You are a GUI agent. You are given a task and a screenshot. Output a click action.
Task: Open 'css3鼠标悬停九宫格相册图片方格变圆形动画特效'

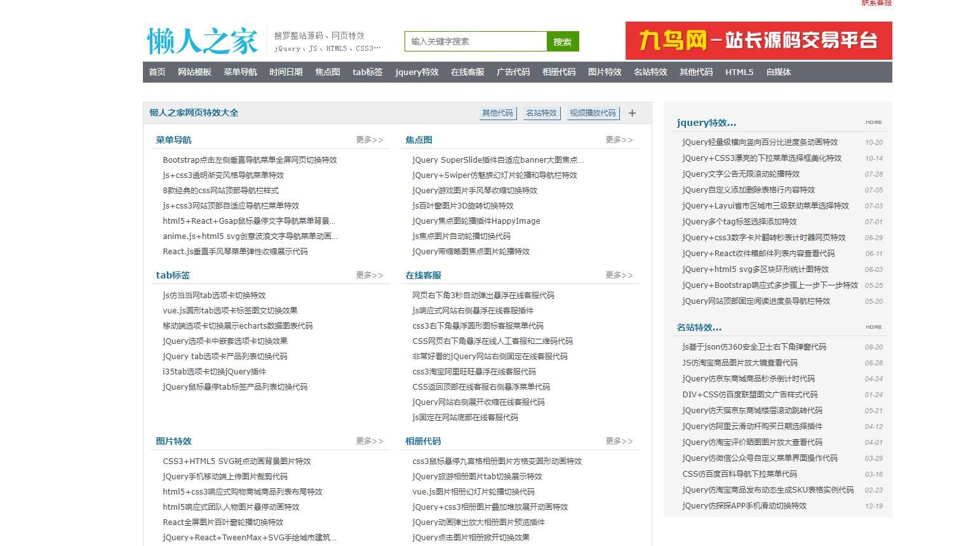click(x=497, y=461)
